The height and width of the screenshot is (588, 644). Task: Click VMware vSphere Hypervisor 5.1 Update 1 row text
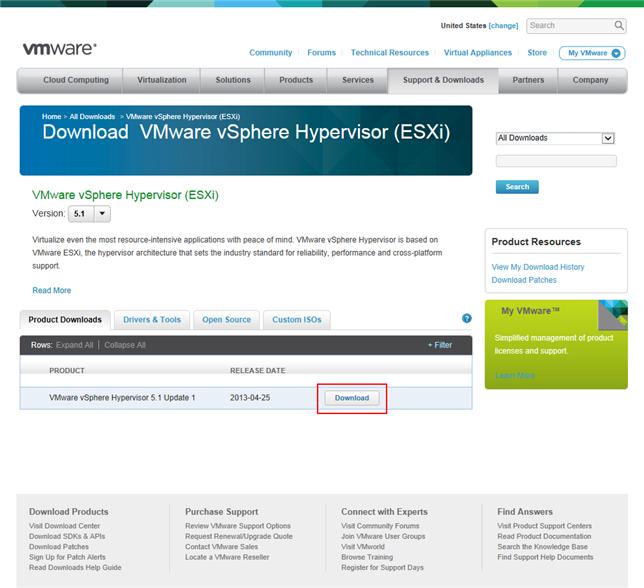(122, 398)
